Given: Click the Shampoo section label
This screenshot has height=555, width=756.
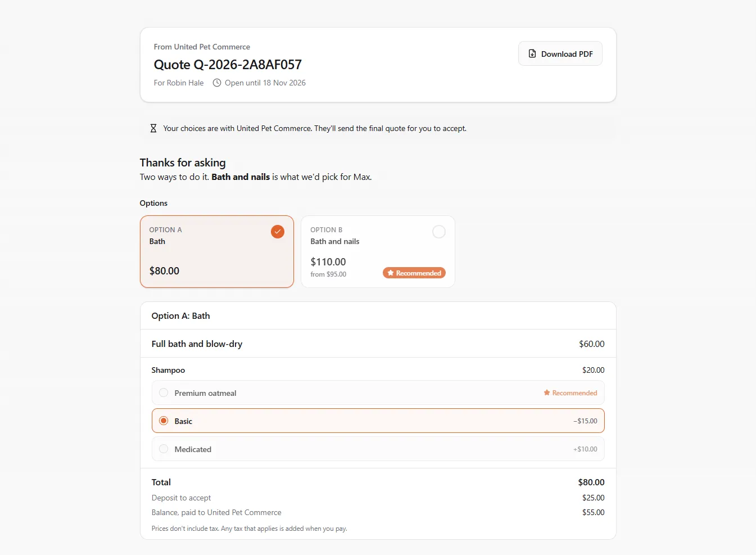Looking at the screenshot, I should pyautogui.click(x=168, y=370).
